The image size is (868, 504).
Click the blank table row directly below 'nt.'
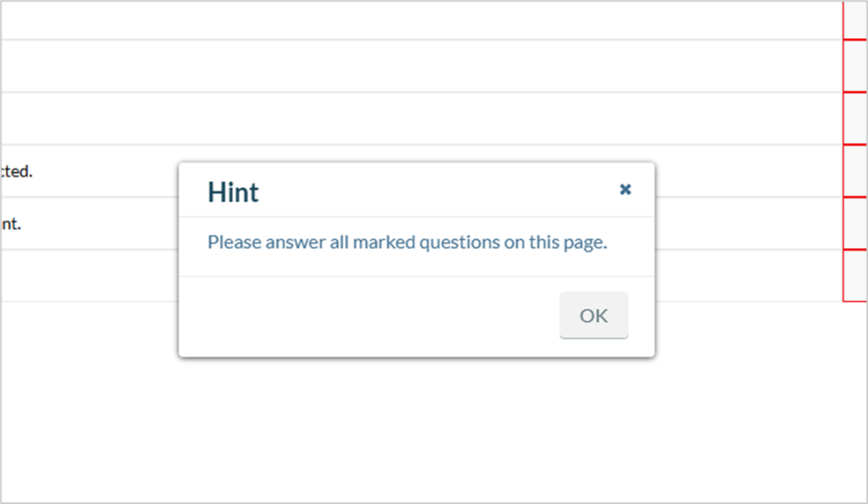[x=422, y=276]
